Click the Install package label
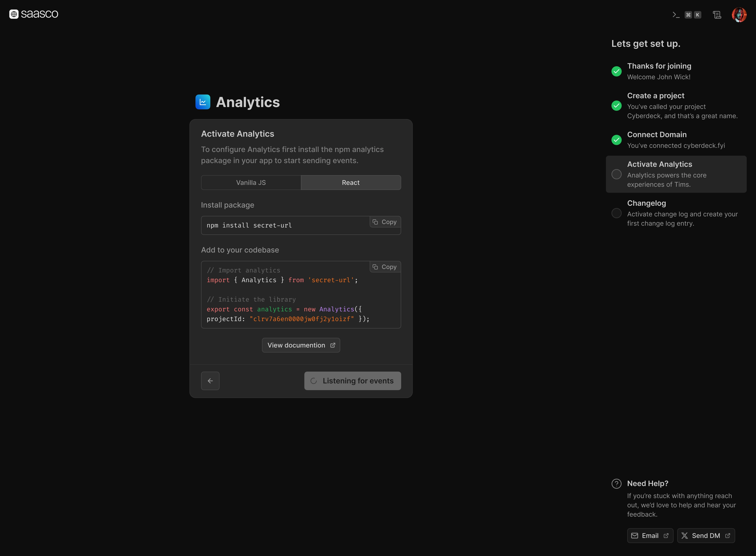Screen dimensions: 756x556 [227, 205]
